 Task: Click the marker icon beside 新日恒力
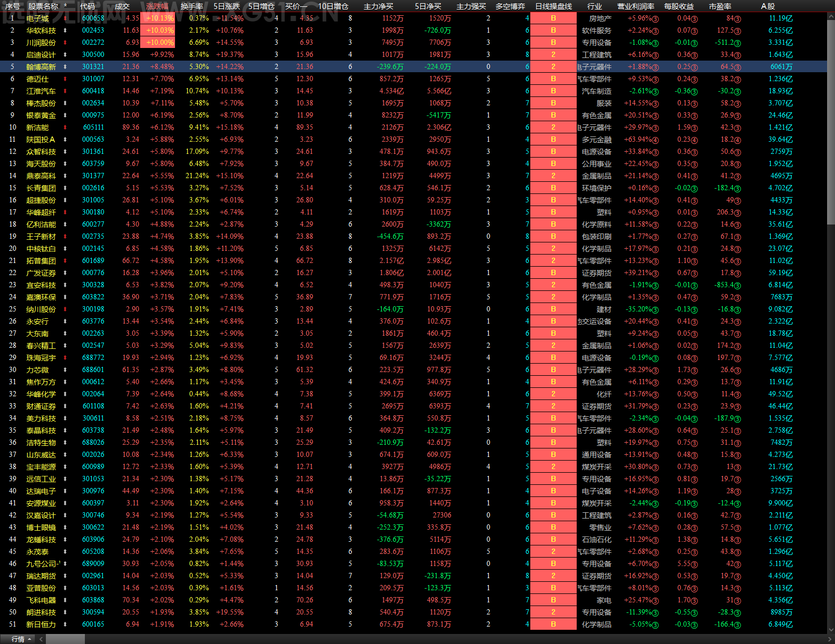pyautogui.click(x=65, y=625)
